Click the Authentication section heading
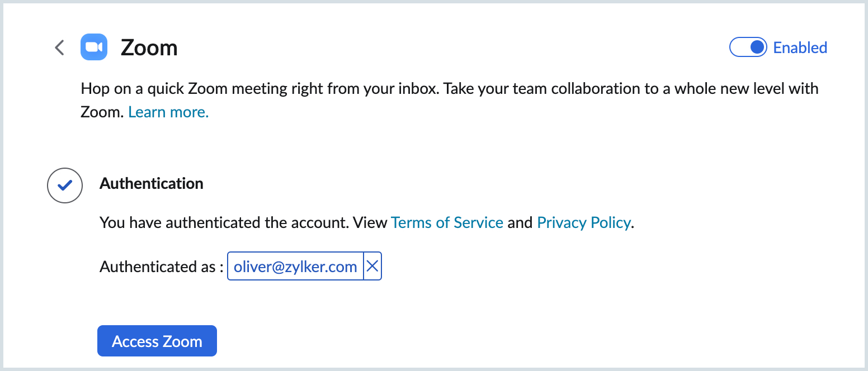The image size is (868, 371). [x=151, y=184]
